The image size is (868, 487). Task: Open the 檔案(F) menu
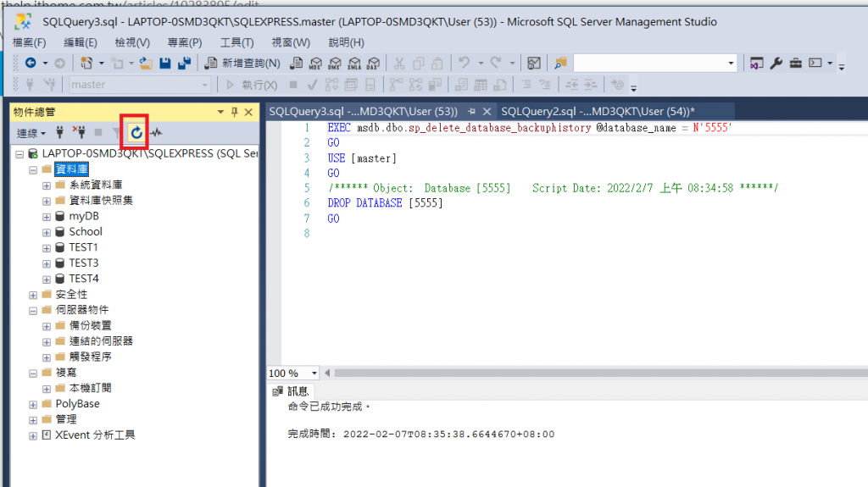pos(30,42)
